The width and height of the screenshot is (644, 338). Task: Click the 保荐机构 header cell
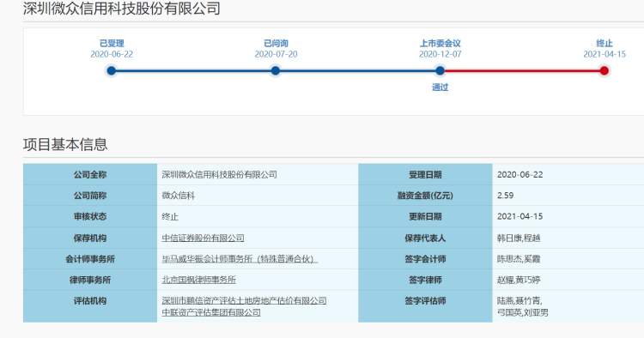(90, 238)
